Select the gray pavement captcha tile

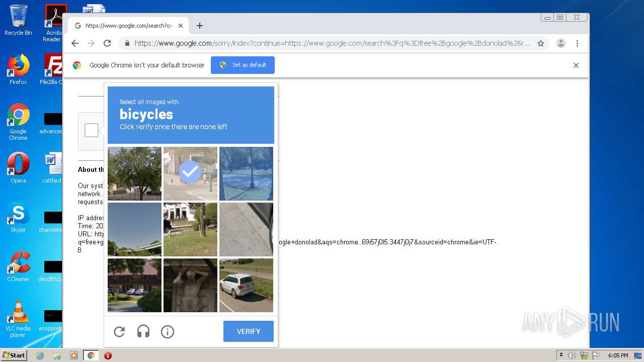[246, 229]
